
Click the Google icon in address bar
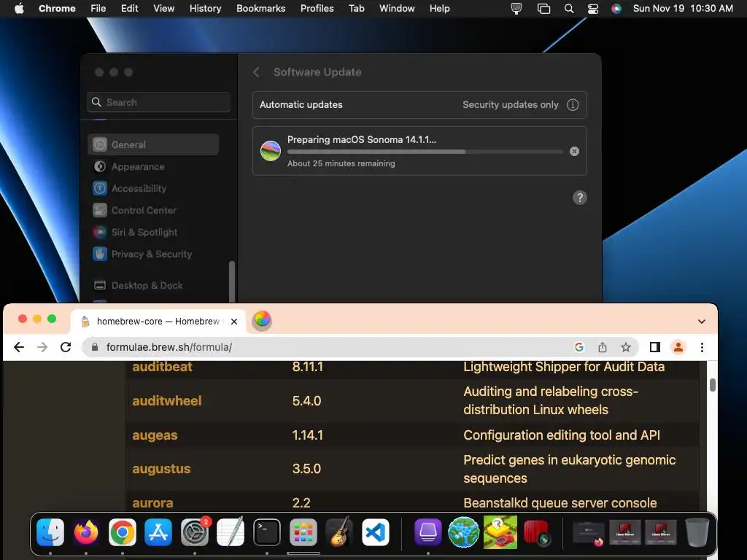pyautogui.click(x=578, y=347)
